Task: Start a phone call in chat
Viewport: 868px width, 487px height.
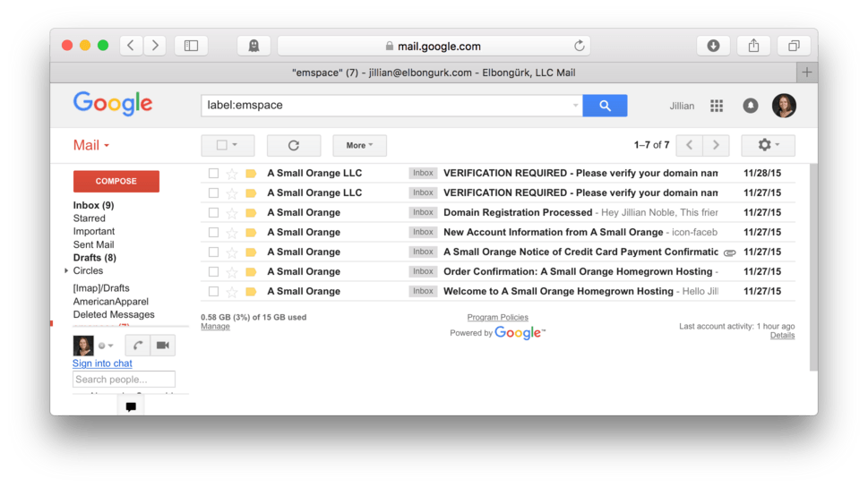Action: (x=138, y=346)
